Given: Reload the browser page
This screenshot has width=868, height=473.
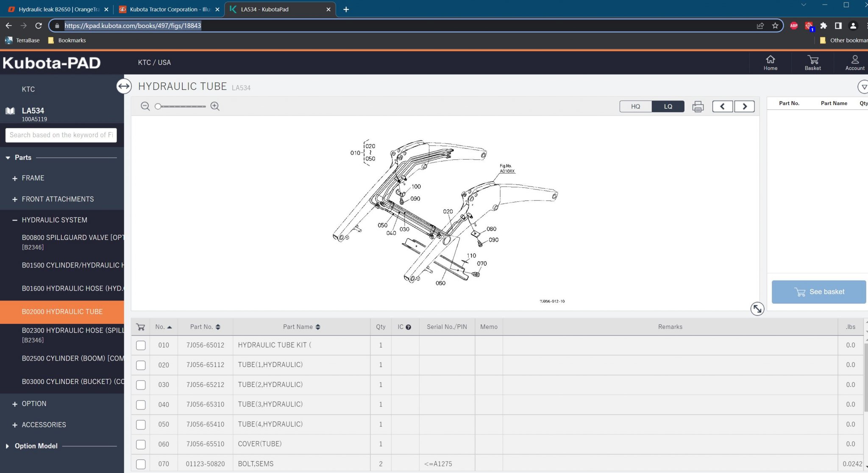Looking at the screenshot, I should coord(39,25).
